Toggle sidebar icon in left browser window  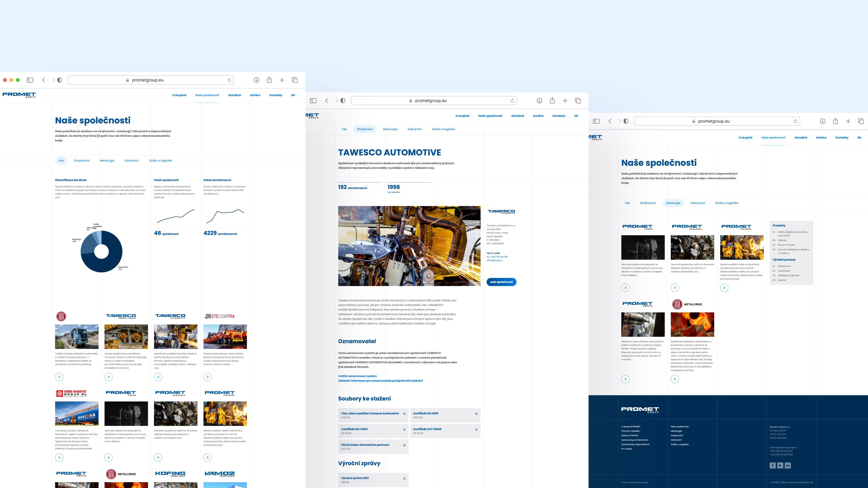tap(30, 80)
